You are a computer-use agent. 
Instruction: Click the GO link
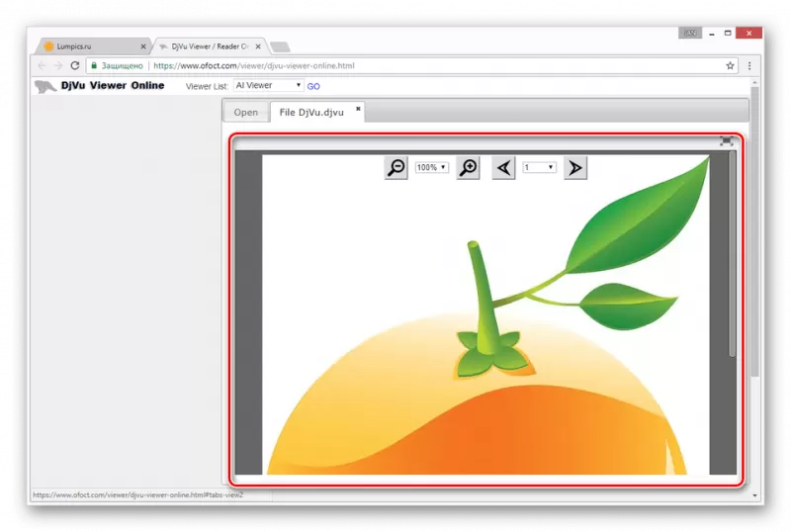(x=313, y=86)
